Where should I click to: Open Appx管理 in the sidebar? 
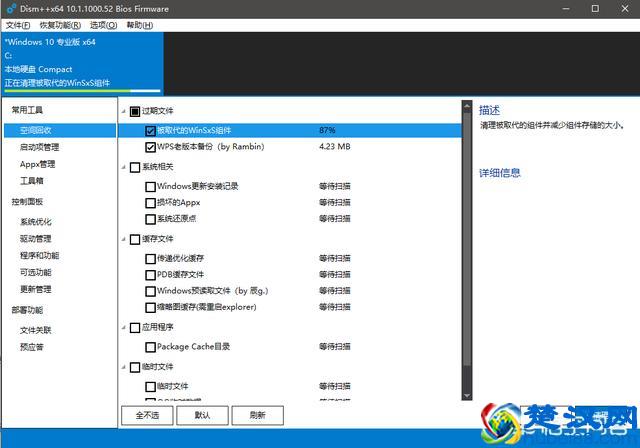point(38,164)
